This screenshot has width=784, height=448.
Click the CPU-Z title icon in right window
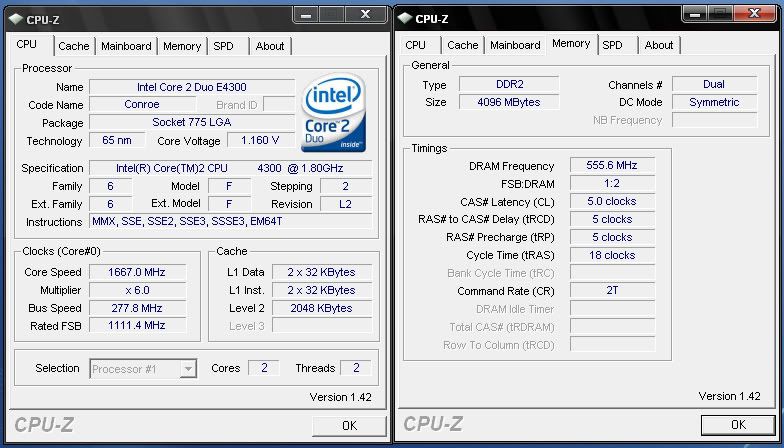pos(404,18)
